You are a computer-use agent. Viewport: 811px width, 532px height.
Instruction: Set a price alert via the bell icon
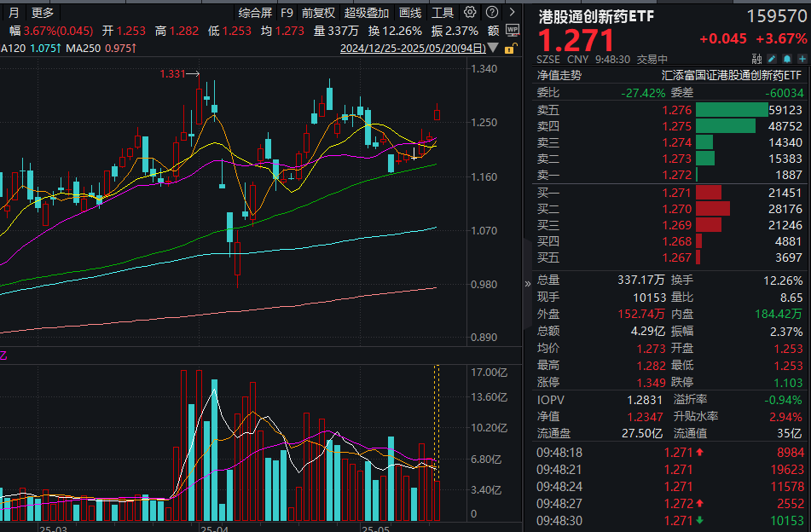tap(787, 58)
